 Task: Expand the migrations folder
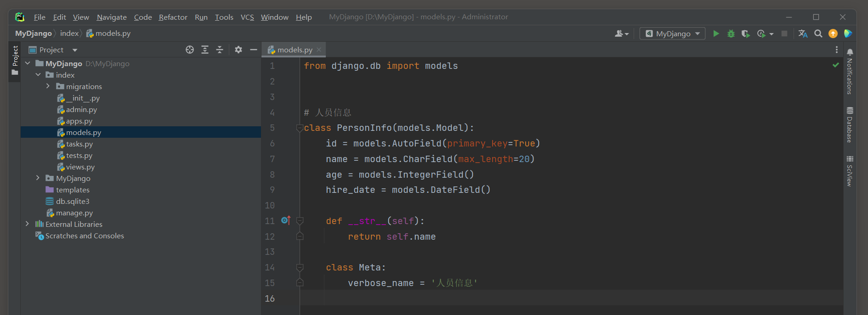click(x=48, y=86)
